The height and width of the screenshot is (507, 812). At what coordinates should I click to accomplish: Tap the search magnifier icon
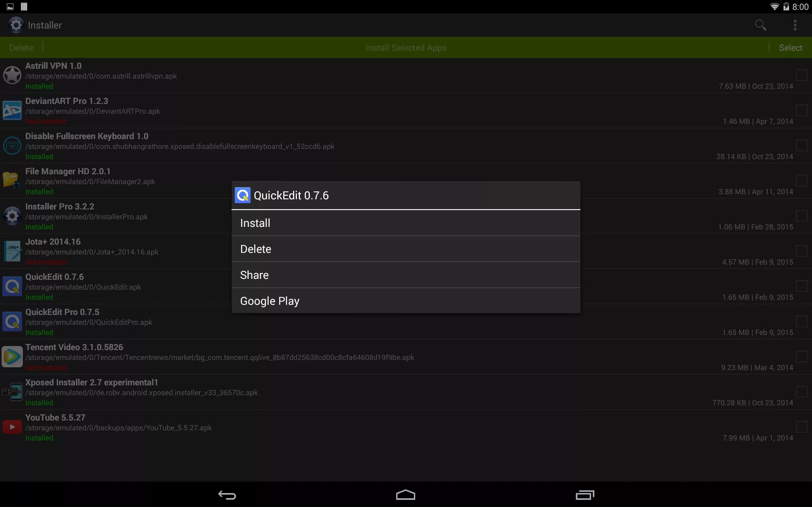pos(760,25)
